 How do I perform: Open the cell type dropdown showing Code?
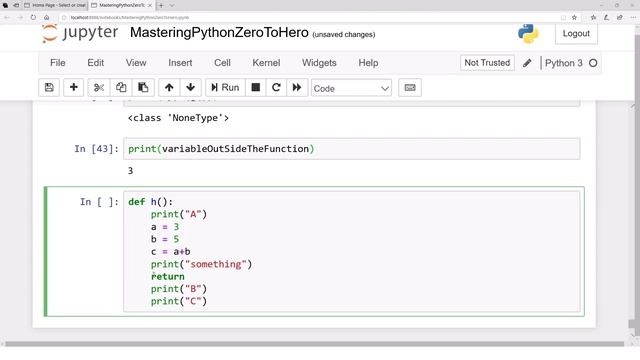click(x=351, y=88)
